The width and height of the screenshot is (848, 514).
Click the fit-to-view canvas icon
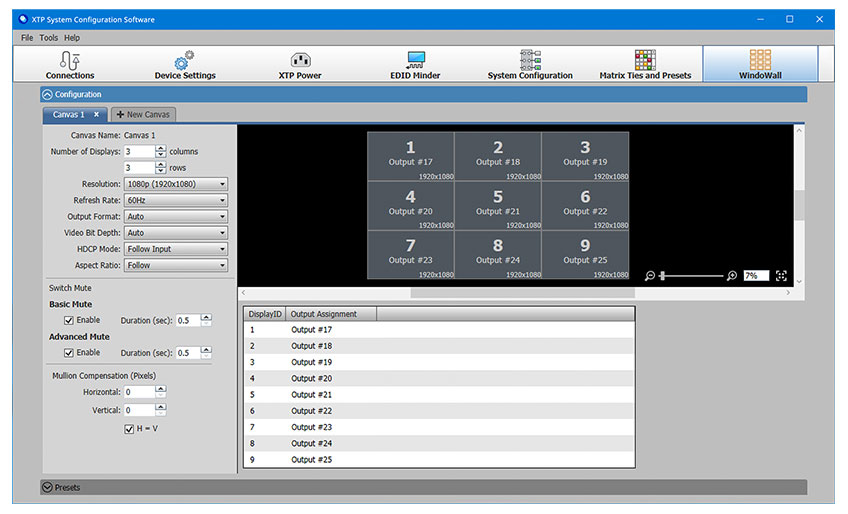(781, 276)
